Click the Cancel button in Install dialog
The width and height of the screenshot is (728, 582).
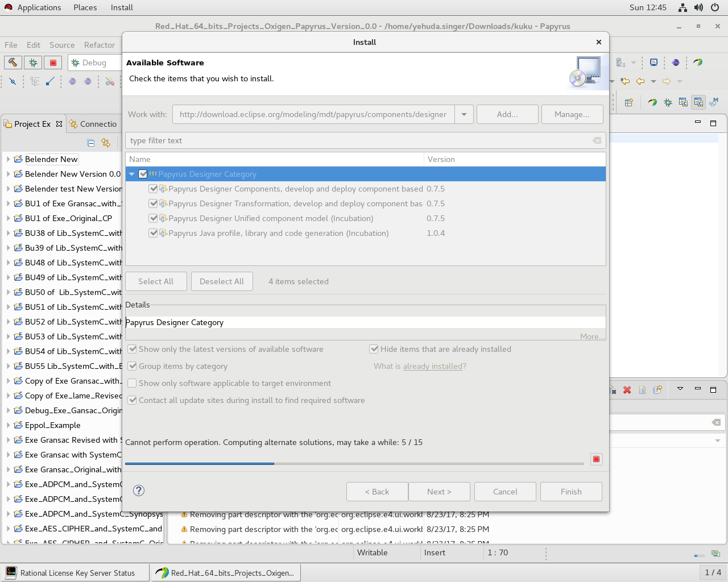505,492
